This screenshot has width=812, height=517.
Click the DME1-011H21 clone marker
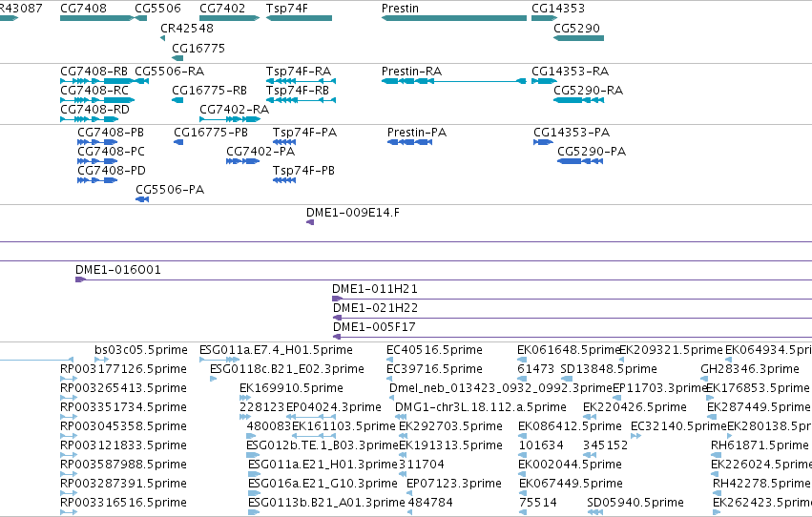pos(337,300)
